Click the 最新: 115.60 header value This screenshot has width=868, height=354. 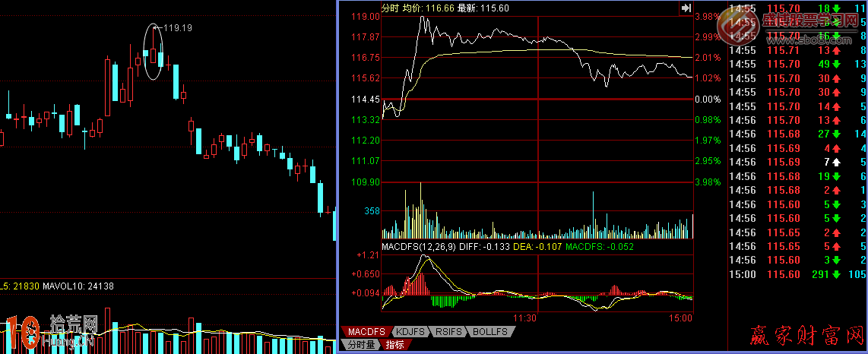pyautogui.click(x=483, y=8)
